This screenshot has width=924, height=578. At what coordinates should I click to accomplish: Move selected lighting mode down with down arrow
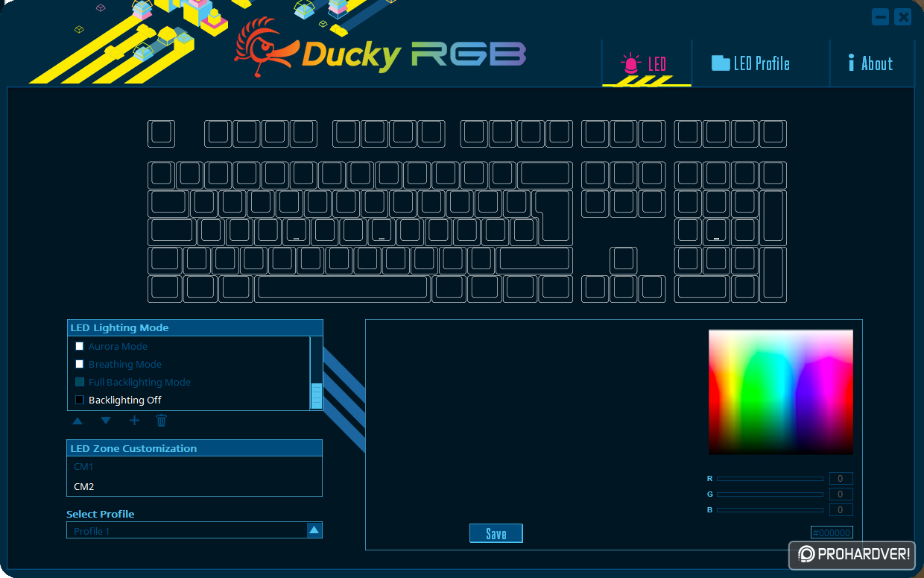(106, 421)
